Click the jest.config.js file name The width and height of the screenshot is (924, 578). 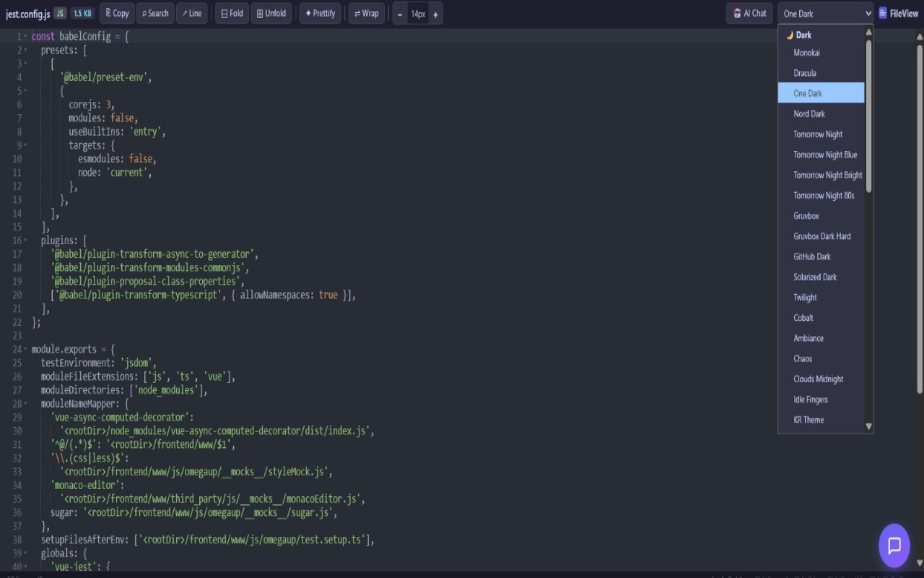[27, 14]
